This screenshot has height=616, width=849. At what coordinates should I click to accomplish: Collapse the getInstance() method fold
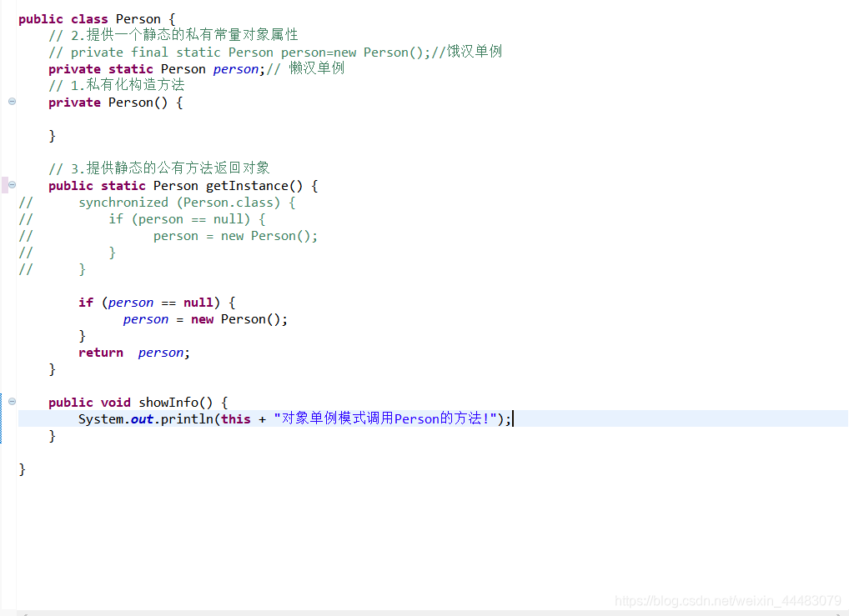[x=12, y=184]
